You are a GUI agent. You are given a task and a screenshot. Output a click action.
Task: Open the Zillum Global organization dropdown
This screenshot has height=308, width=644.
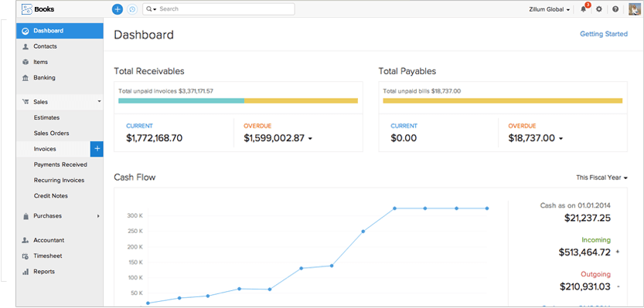pyautogui.click(x=550, y=9)
